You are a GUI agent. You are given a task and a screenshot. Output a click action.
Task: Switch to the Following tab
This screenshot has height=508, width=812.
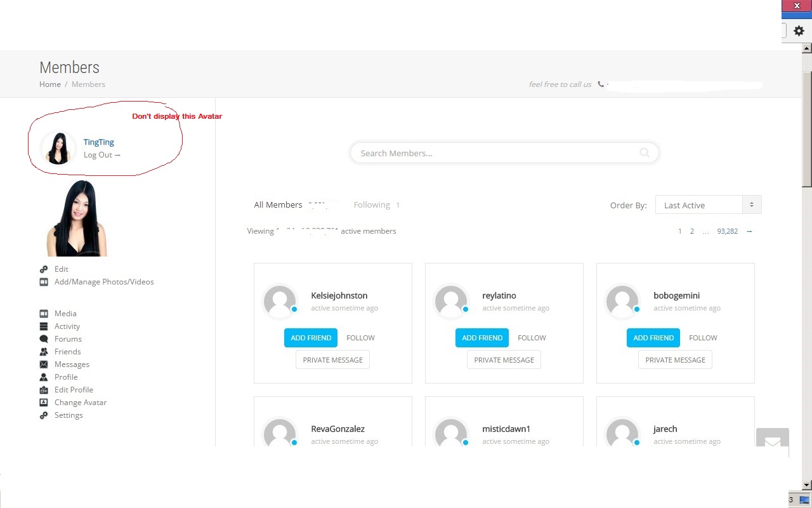[x=372, y=205]
